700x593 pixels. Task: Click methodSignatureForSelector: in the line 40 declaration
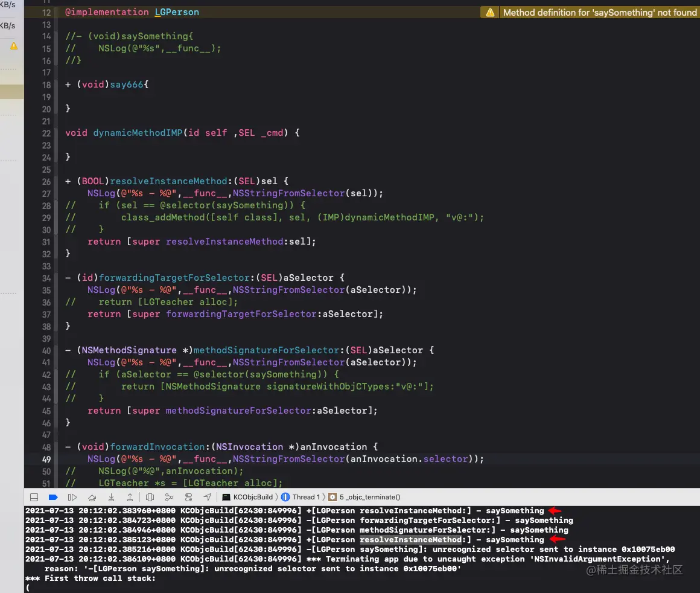[x=269, y=350]
